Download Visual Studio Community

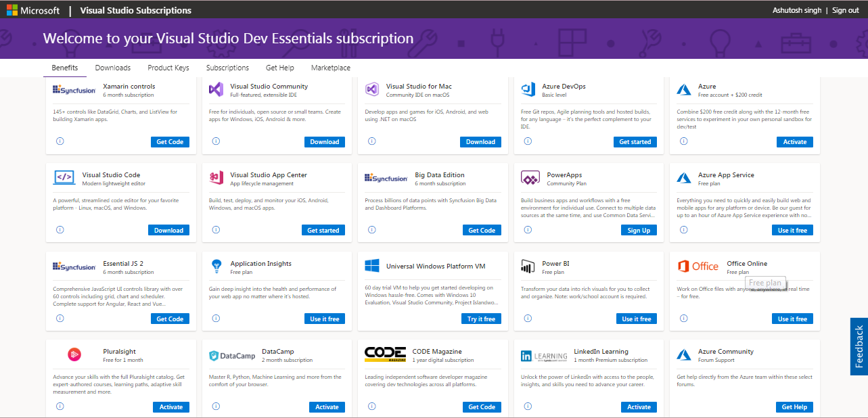pyautogui.click(x=325, y=142)
